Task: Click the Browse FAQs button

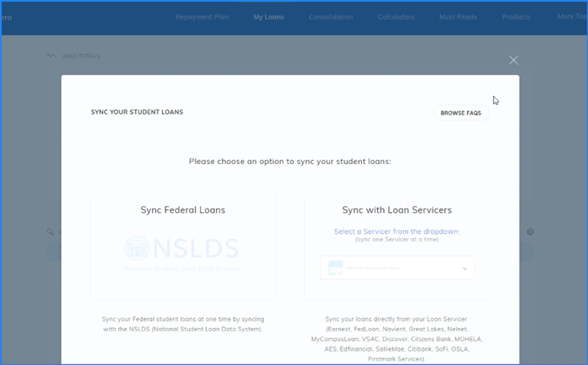Action: 461,113
